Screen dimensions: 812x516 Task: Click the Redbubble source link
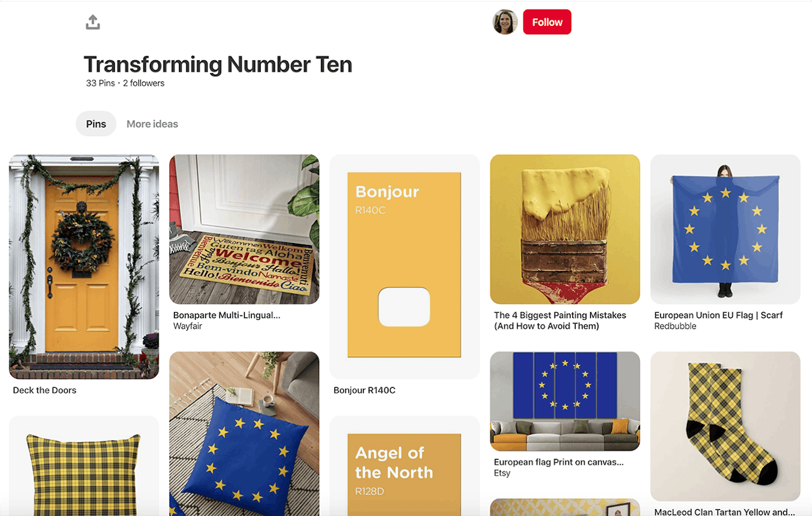coord(675,326)
